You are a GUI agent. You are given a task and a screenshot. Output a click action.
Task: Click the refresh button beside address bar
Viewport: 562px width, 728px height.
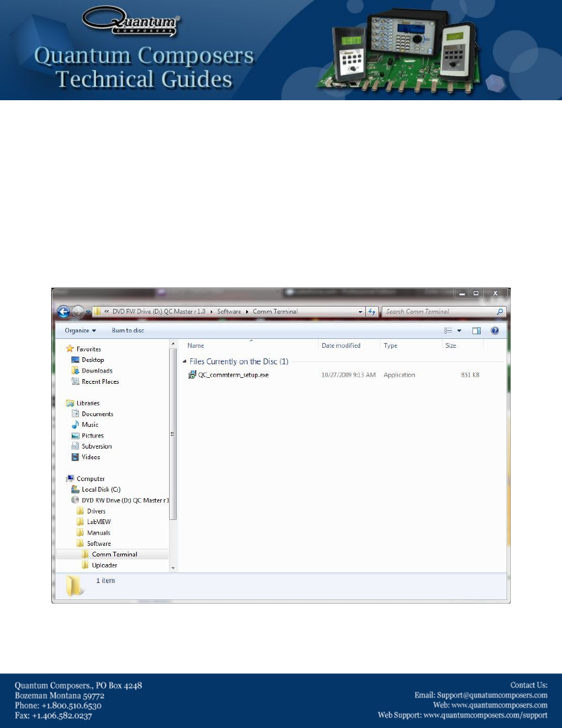point(372,311)
